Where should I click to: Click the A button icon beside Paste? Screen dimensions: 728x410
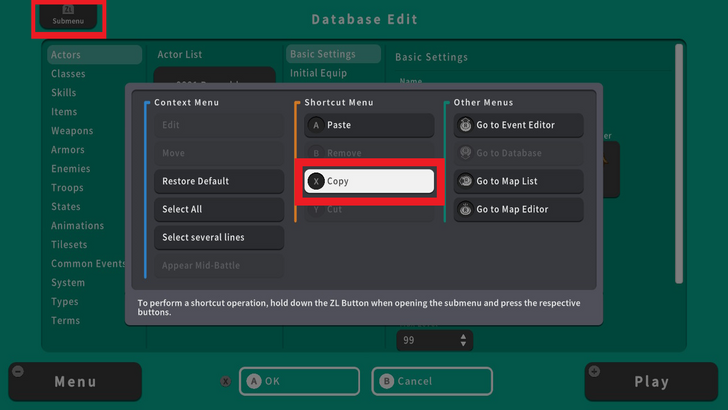point(316,125)
